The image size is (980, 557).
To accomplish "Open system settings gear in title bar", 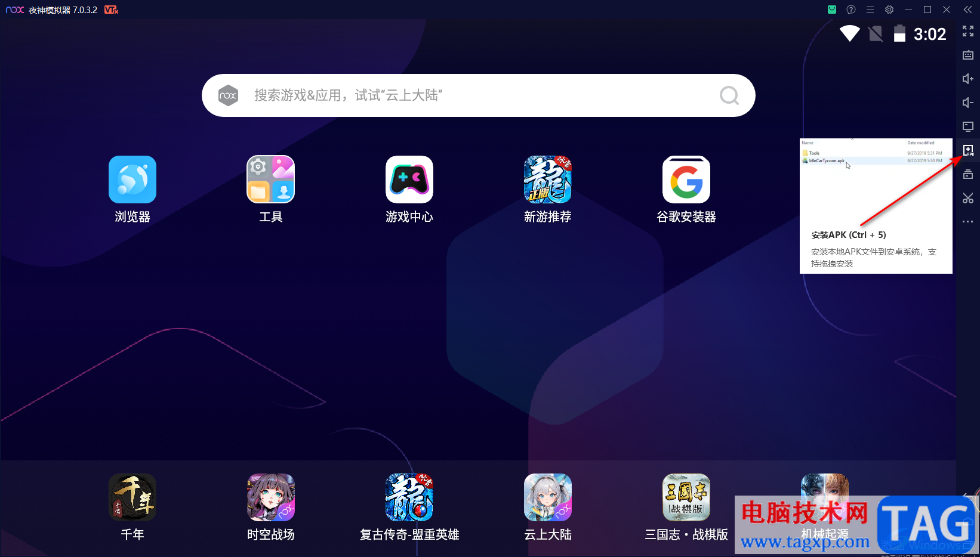I will click(889, 10).
